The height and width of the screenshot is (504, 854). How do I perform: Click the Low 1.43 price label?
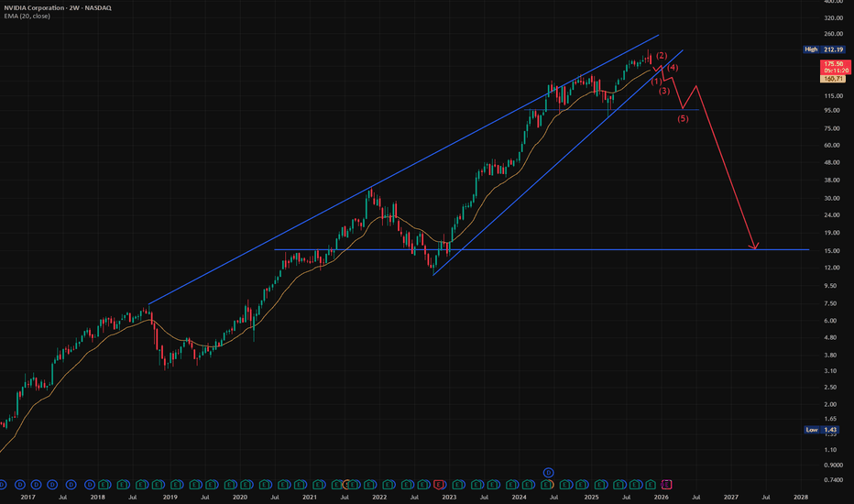[827, 429]
